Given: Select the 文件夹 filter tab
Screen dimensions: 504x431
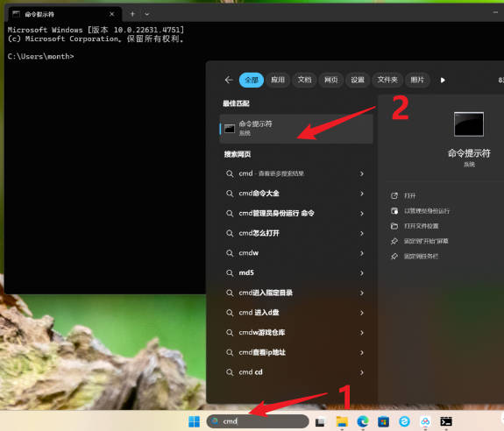Looking at the screenshot, I should tap(387, 80).
